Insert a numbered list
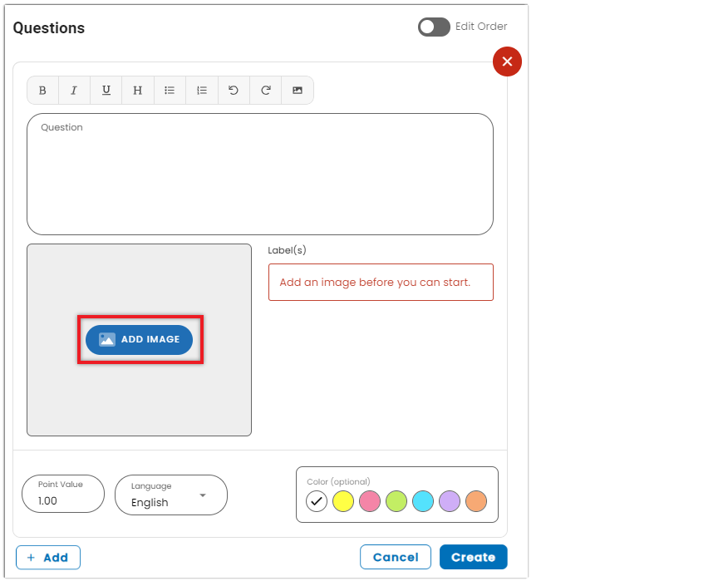 (201, 91)
